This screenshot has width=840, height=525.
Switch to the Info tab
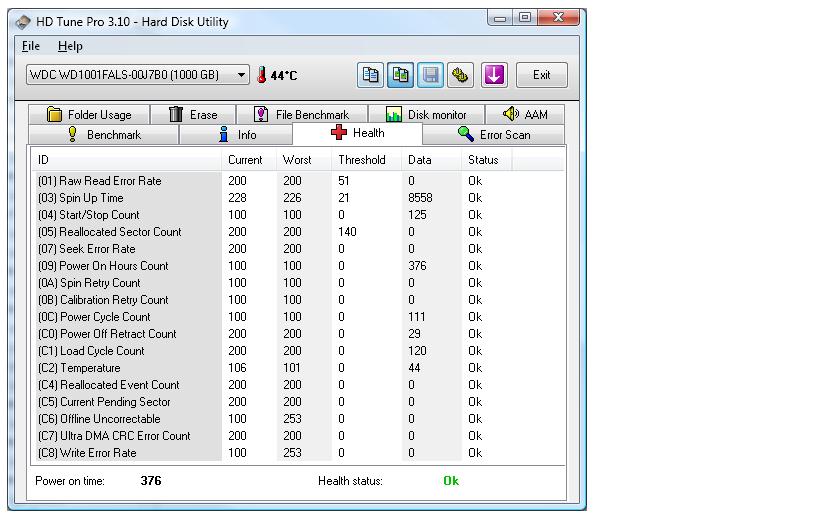[237, 135]
